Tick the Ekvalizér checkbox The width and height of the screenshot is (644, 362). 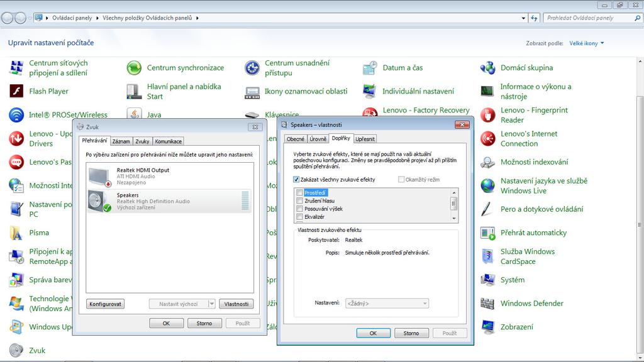point(299,217)
